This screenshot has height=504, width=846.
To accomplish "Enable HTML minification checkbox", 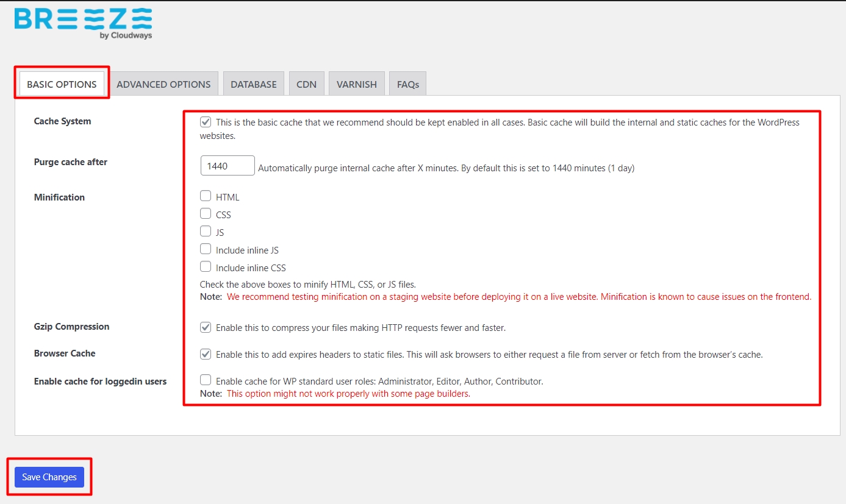I will [206, 196].
